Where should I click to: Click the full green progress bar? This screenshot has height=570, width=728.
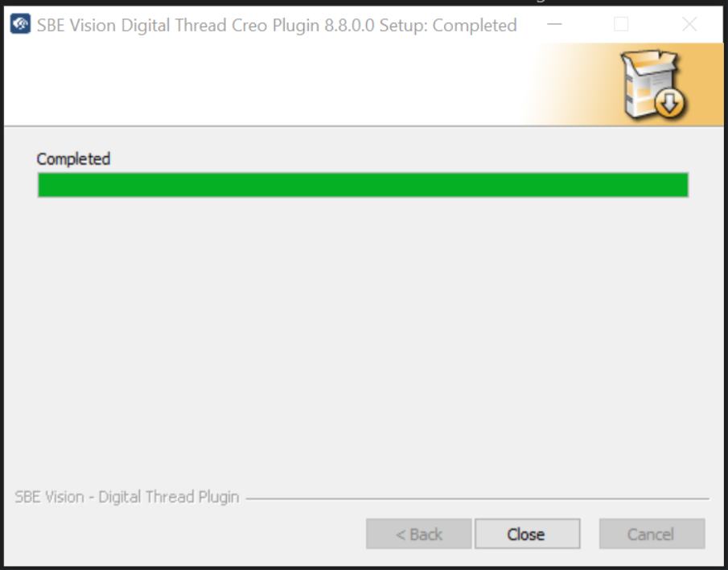pos(363,185)
